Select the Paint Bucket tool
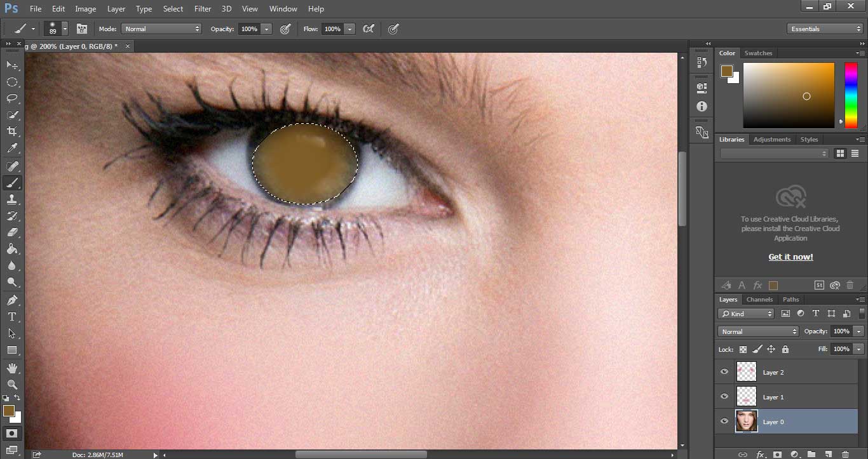Viewport: 868px width, 459px height. (x=12, y=249)
